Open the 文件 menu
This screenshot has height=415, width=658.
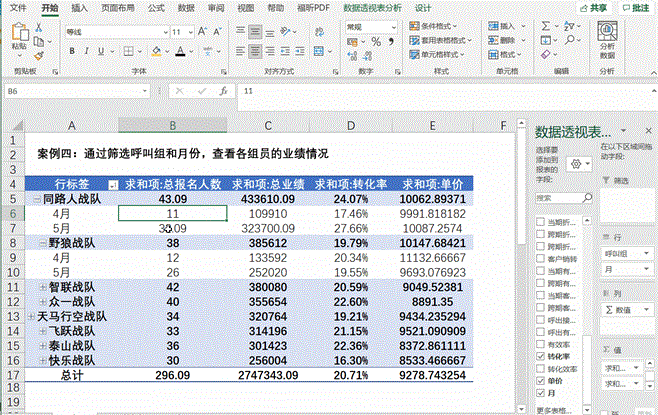(18, 7)
